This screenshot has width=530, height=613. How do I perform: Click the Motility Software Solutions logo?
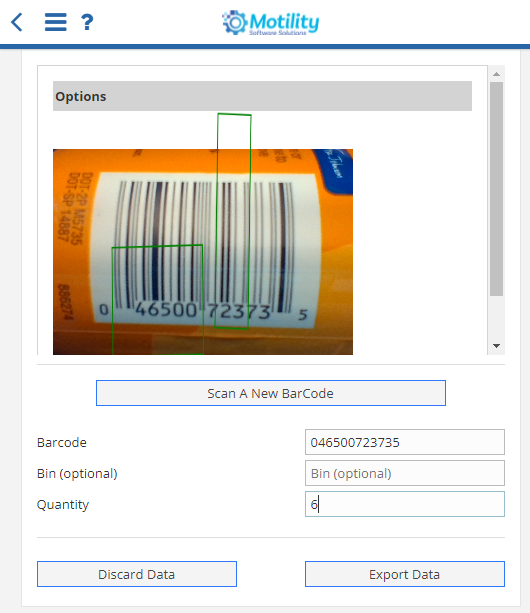[270, 23]
